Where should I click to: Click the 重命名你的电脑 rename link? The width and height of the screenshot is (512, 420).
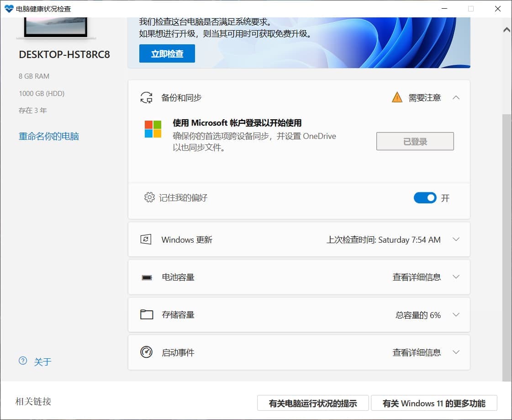(48, 136)
